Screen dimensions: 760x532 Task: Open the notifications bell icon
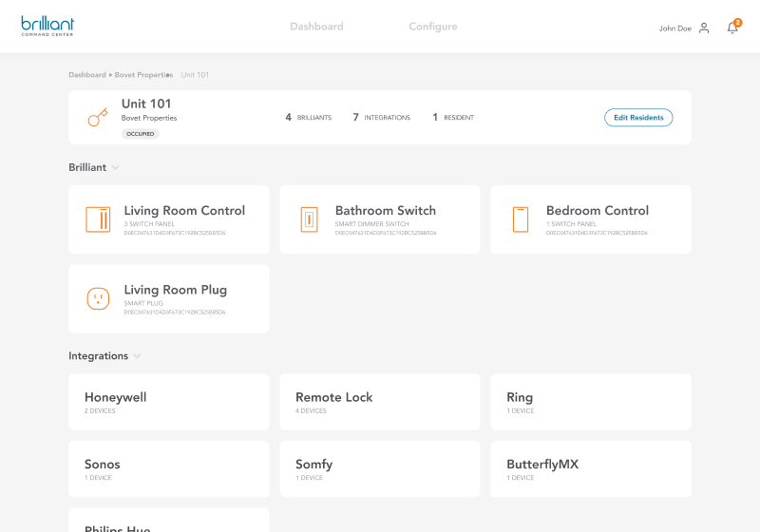tap(732, 28)
